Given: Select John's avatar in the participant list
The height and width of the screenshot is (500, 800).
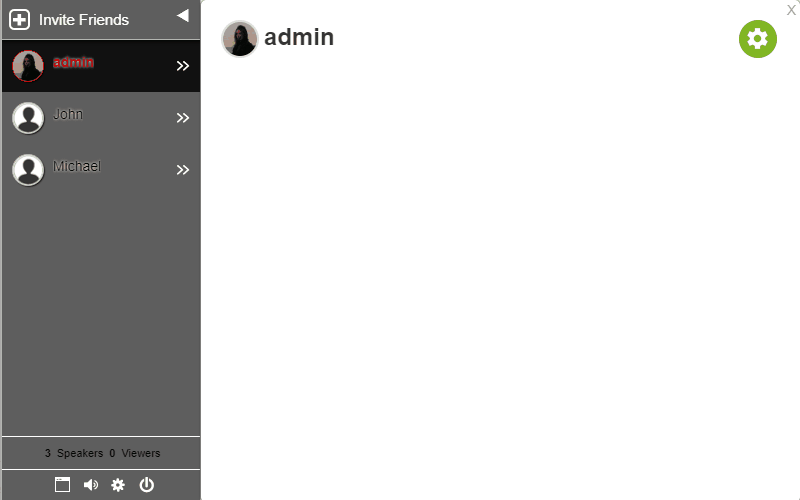Looking at the screenshot, I should [x=28, y=118].
